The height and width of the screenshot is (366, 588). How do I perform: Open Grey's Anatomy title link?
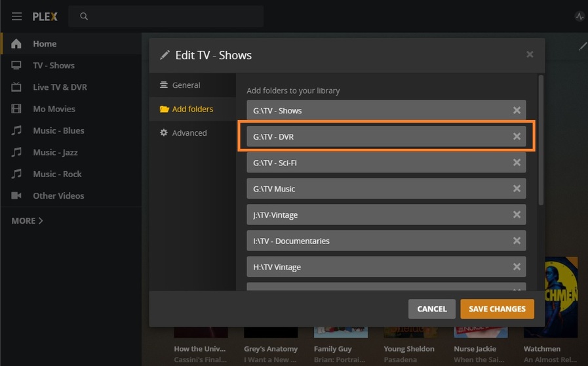click(x=271, y=349)
